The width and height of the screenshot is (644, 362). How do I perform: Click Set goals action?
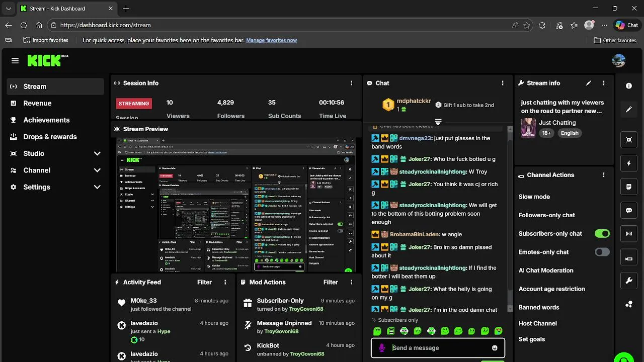coord(532,339)
